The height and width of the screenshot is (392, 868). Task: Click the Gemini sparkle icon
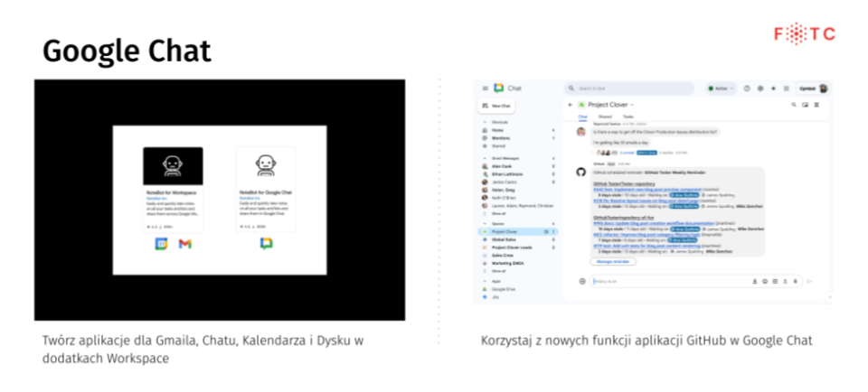tap(773, 89)
